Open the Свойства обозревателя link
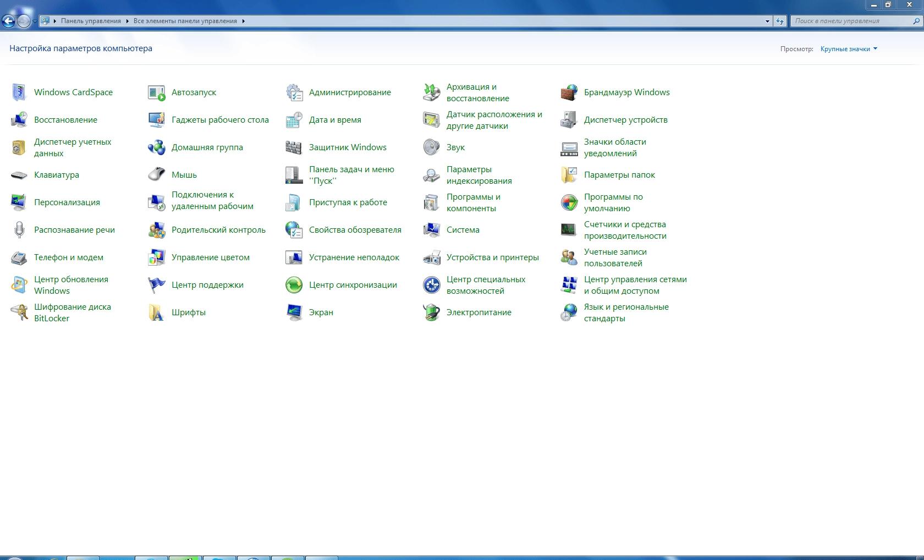The width and height of the screenshot is (924, 560). (x=355, y=230)
